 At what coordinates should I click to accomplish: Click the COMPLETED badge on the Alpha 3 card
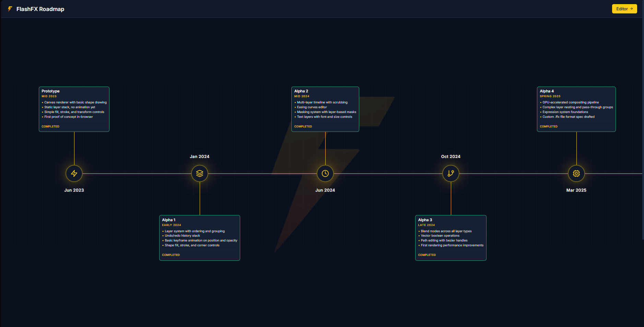point(427,255)
